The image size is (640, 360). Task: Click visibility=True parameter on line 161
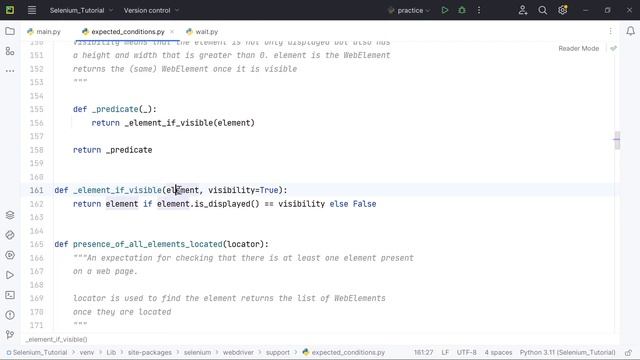243,190
